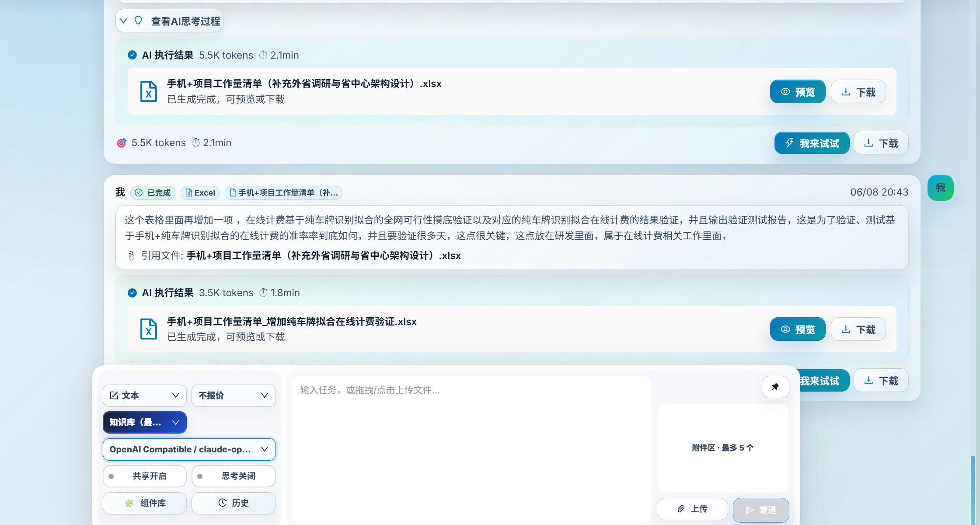
Task: Open referenced file 手机+项目工作量清单（补充外省调研与省中心架构设计）.xlsx
Action: point(324,255)
